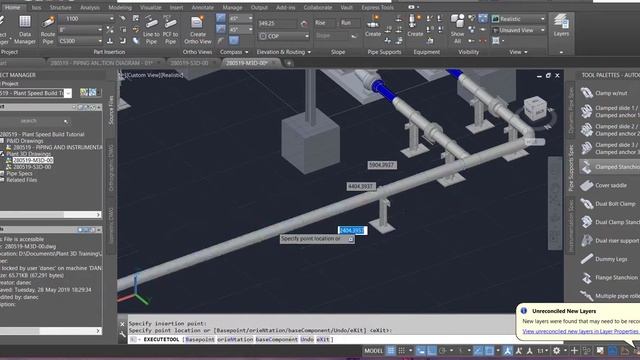Click command line customize wrench icon
Image resolution: width=640 pixels, height=360 pixels.
pyautogui.click(x=122, y=335)
